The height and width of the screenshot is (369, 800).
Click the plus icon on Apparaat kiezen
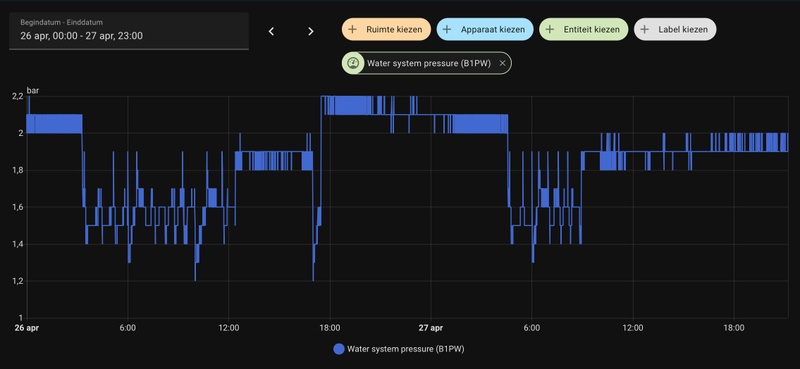[x=447, y=30]
